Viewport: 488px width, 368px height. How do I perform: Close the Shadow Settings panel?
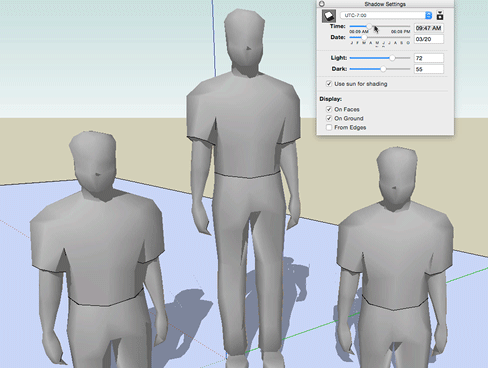coord(322,4)
